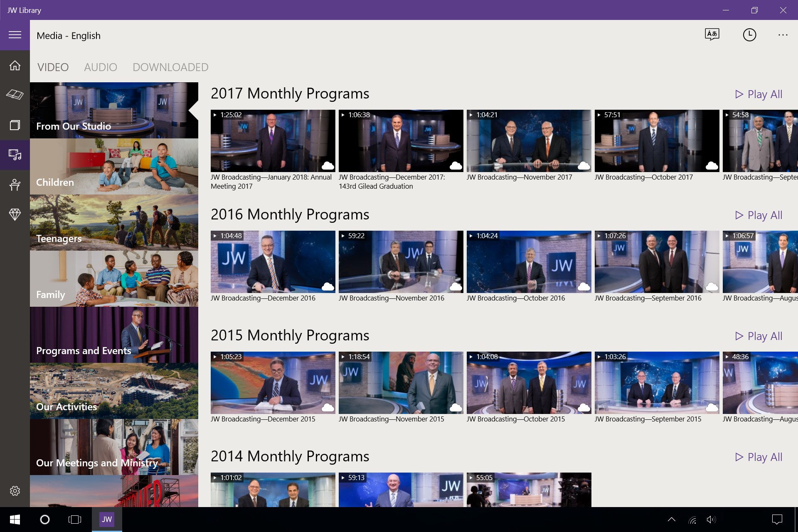Open JW Broadcasting—December 2016 video thumbnail

[x=273, y=262]
